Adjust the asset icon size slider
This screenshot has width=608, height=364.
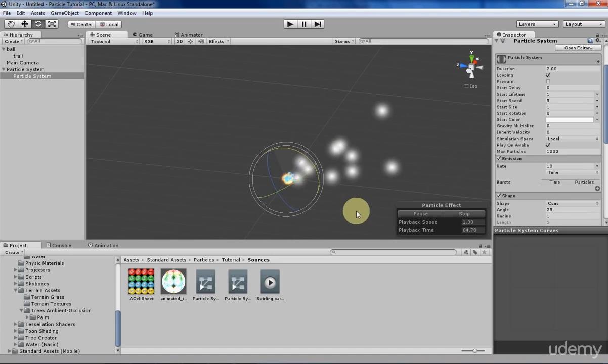[x=474, y=351]
